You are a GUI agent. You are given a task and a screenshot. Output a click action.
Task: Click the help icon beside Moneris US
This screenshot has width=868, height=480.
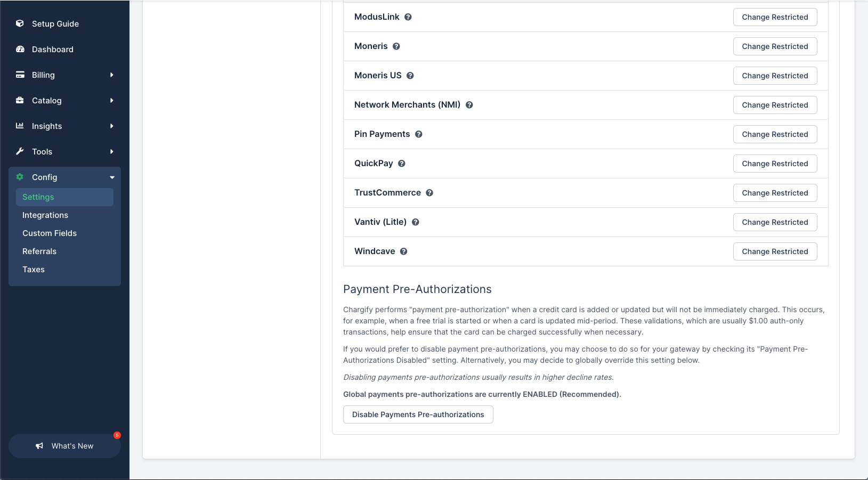point(410,76)
